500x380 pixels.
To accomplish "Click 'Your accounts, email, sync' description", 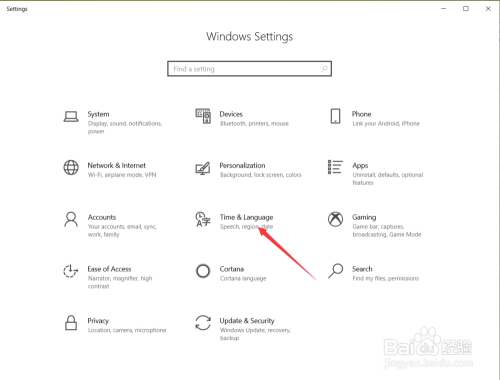I will 122,230.
